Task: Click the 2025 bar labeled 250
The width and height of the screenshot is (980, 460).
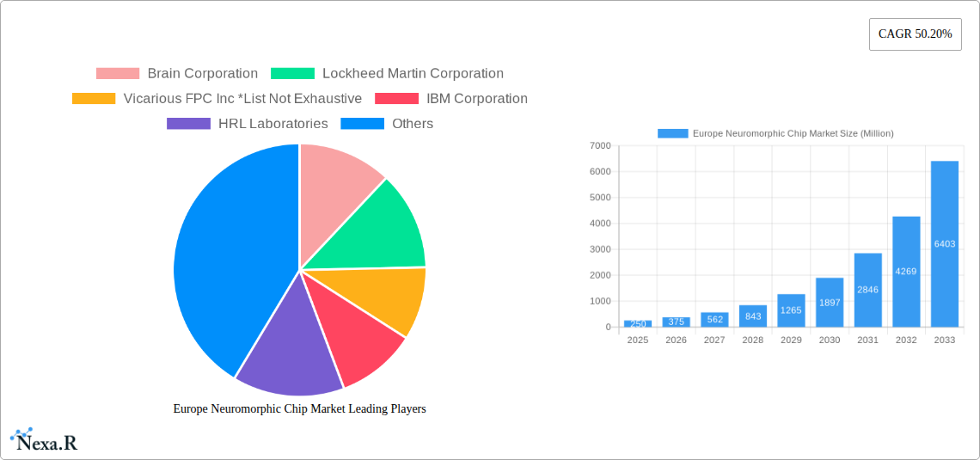Action: (638, 324)
